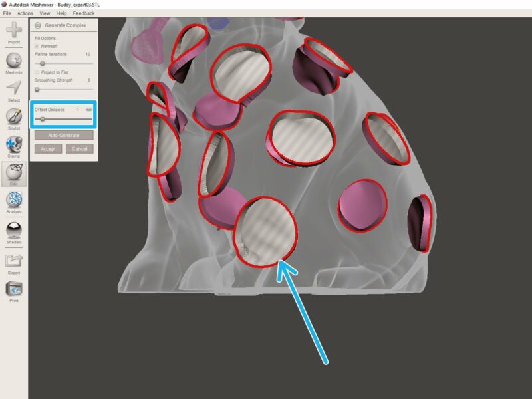Open the Analysis tool panel
Image resolution: width=532 pixels, height=399 pixels.
(x=14, y=200)
